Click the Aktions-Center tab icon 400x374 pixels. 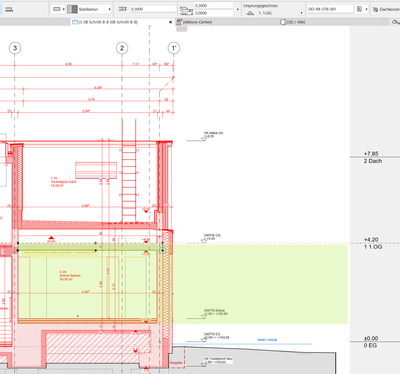[x=179, y=22]
